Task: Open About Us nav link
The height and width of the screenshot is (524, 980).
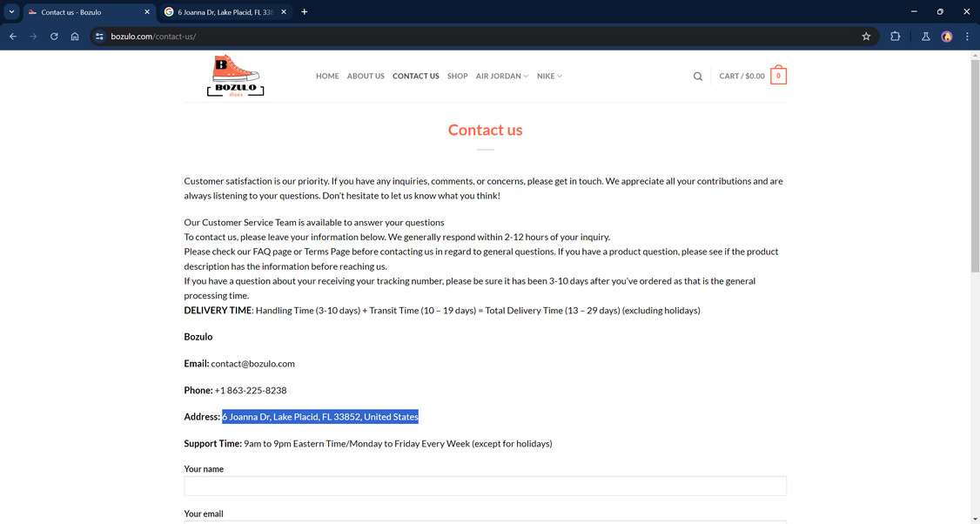Action: coord(366,77)
